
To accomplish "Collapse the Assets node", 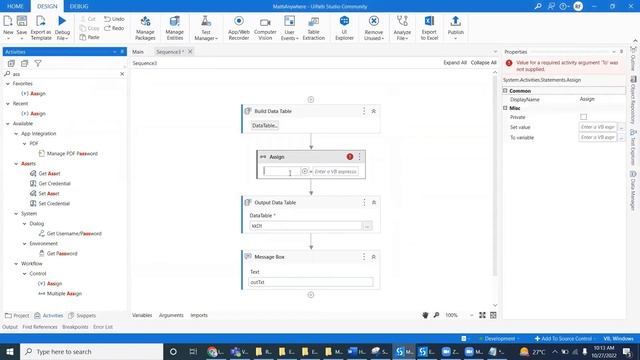I will tap(16, 164).
